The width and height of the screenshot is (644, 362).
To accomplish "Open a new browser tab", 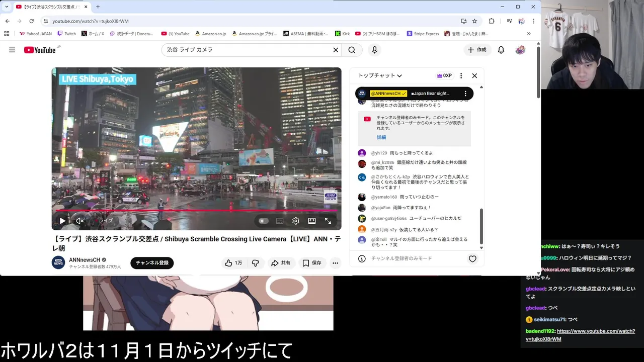I will [x=98, y=7].
